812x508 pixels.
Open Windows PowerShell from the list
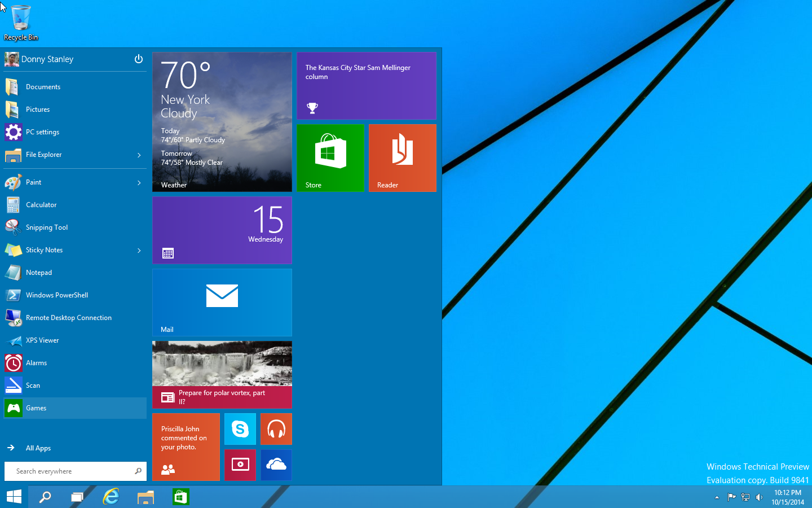click(x=56, y=295)
